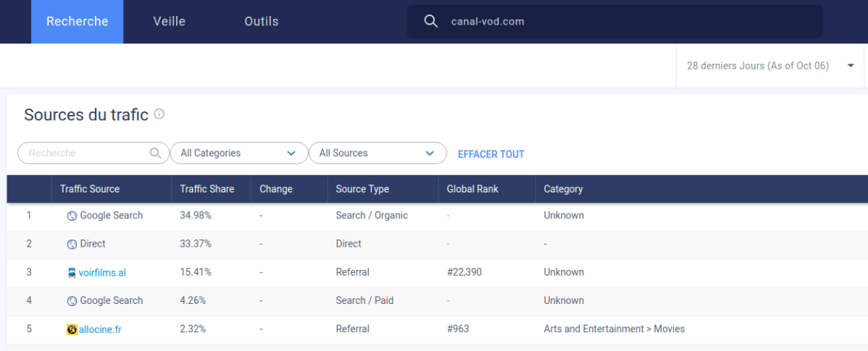Image resolution: width=868 pixels, height=351 pixels.
Task: Click the voirfilms.al favicon icon
Action: (72, 273)
